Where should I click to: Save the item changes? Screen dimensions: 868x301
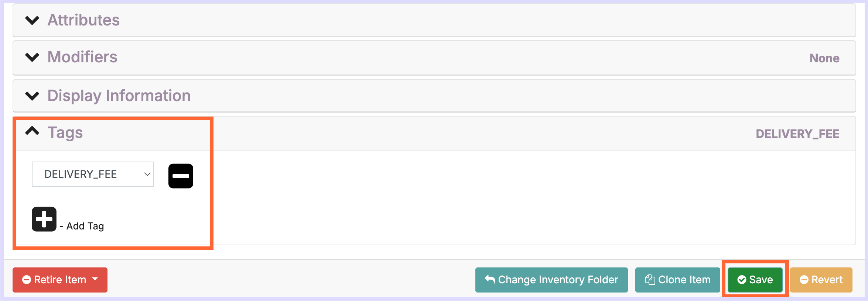click(755, 280)
